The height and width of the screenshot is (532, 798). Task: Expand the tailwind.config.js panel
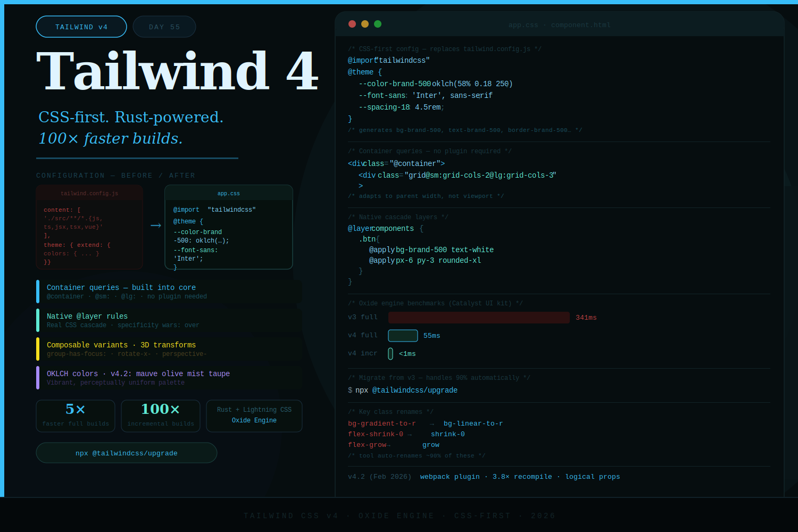coord(89,227)
